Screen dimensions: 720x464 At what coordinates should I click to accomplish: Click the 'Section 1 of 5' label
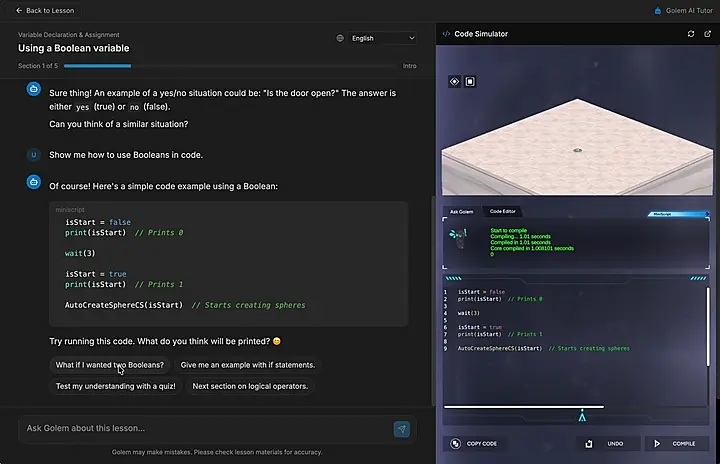coord(38,66)
